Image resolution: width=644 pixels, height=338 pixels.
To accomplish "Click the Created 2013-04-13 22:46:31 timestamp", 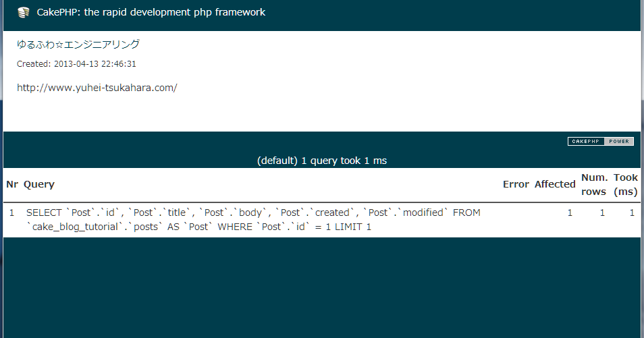I will [76, 63].
